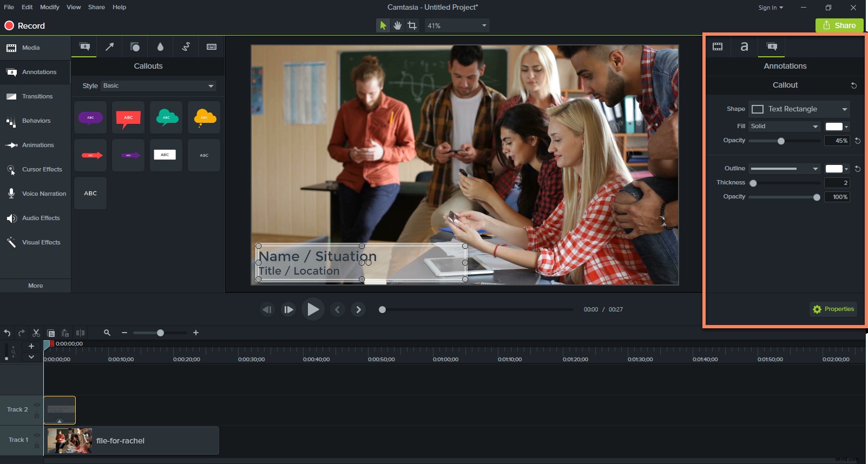The width and height of the screenshot is (868, 464).
Task: Activate the hand pan tool
Action: tap(397, 25)
